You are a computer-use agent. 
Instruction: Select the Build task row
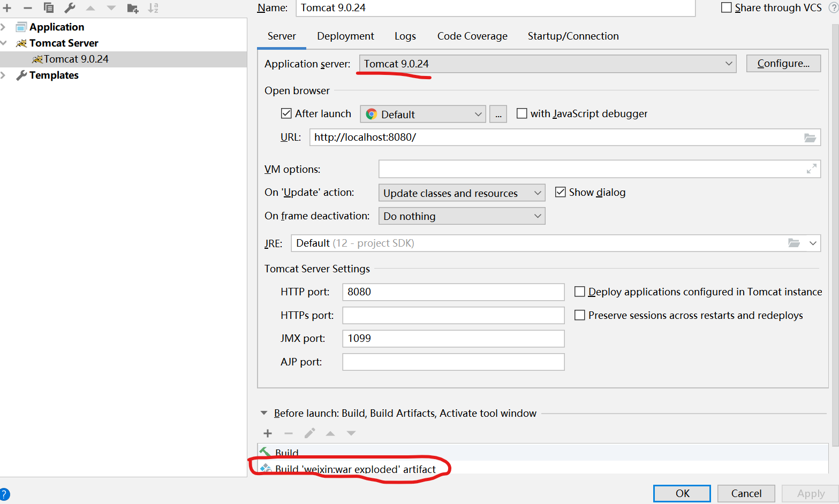coord(543,453)
